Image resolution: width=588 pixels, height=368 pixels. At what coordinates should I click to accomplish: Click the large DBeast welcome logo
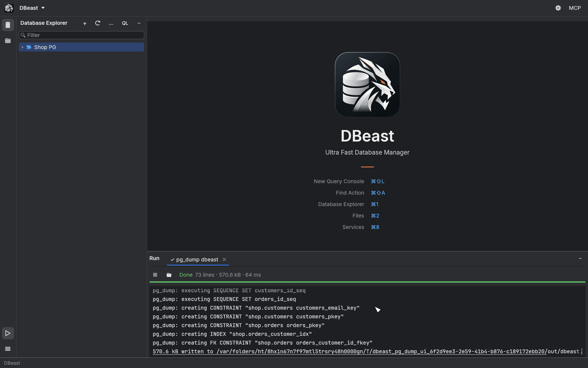367,85
